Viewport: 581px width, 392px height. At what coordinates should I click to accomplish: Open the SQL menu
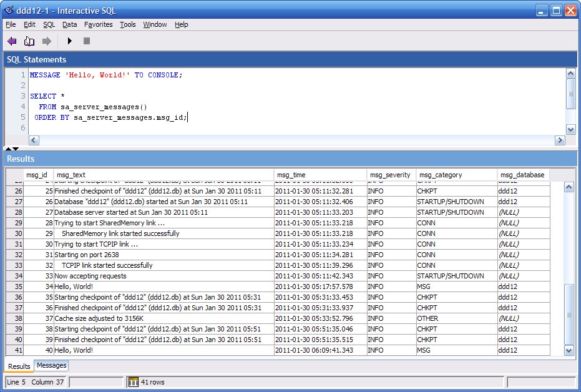pos(48,24)
